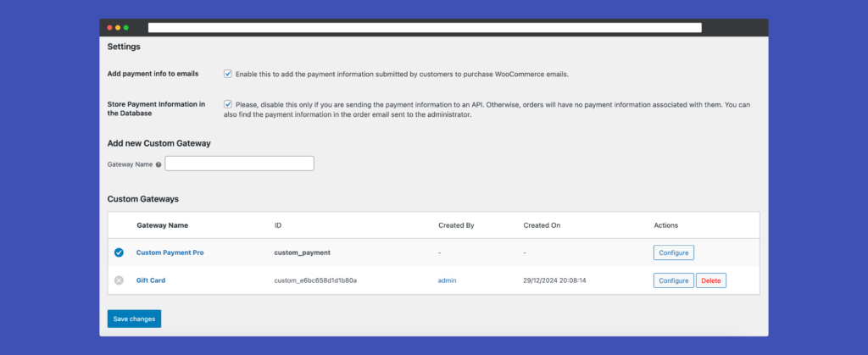Toggle the blue enabled checkmark for Custom Payment Pro
The height and width of the screenshot is (355, 868).
click(x=119, y=252)
